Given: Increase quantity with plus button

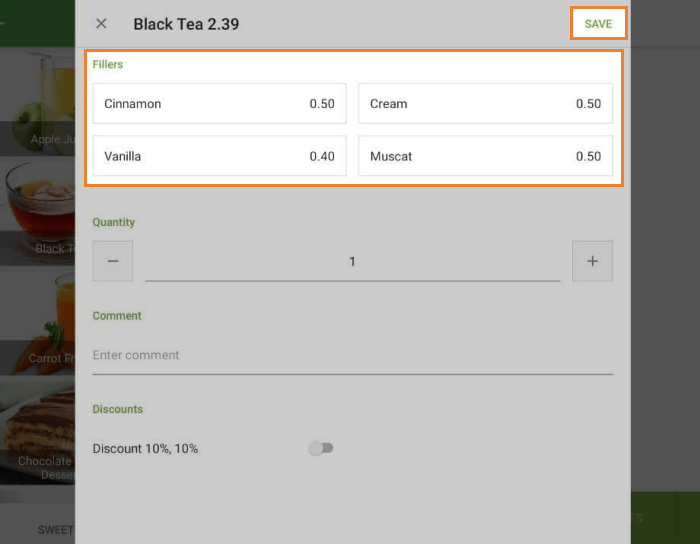Looking at the screenshot, I should pyautogui.click(x=592, y=261).
